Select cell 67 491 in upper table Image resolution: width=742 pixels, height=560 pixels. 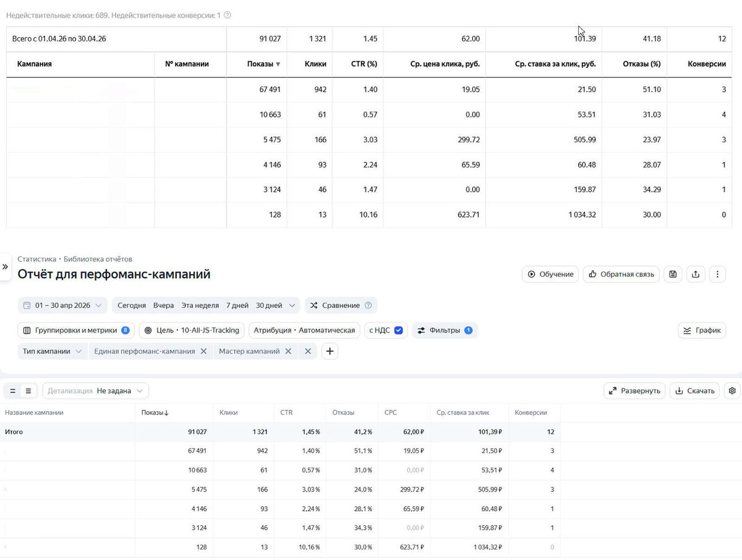(270, 89)
